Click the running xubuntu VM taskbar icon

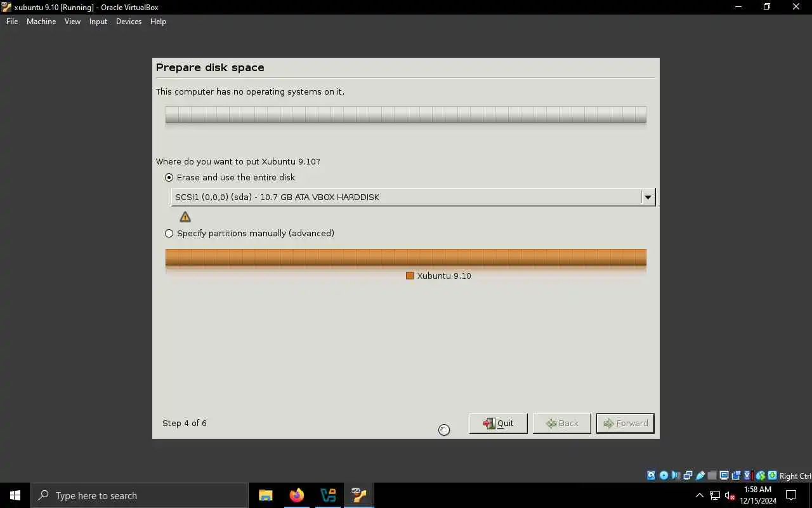tap(359, 495)
